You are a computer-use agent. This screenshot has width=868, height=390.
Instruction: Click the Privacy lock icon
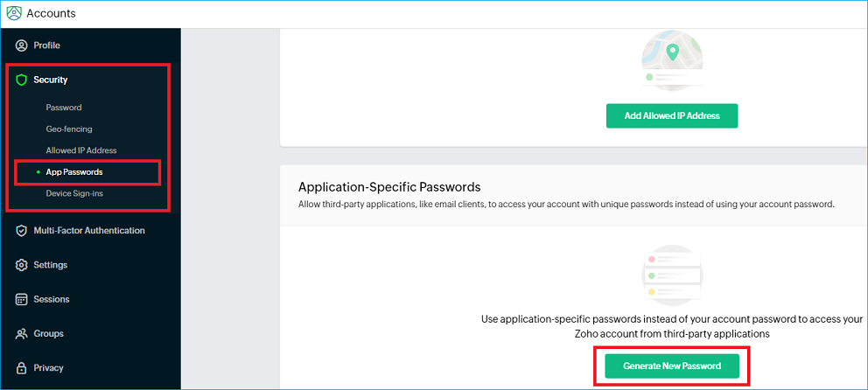(x=22, y=368)
